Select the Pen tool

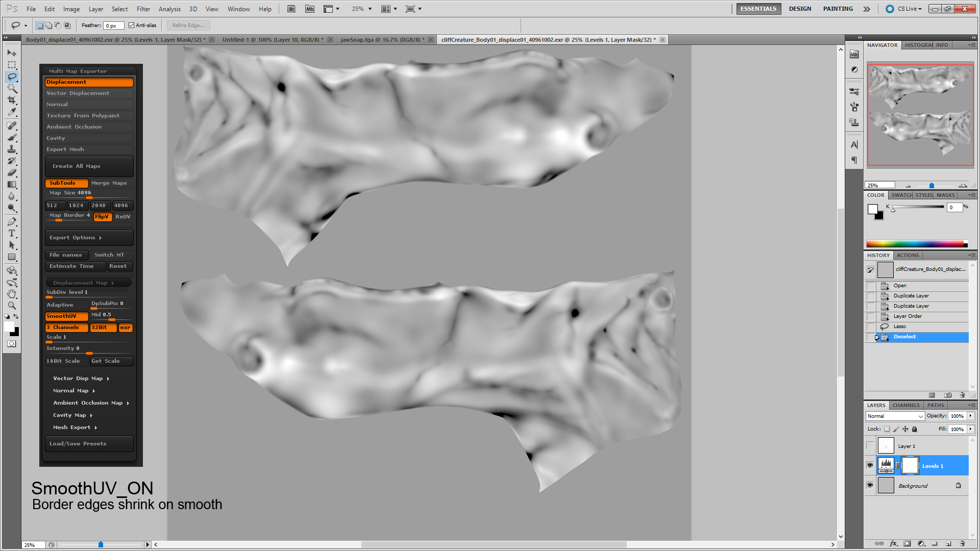coord(12,221)
